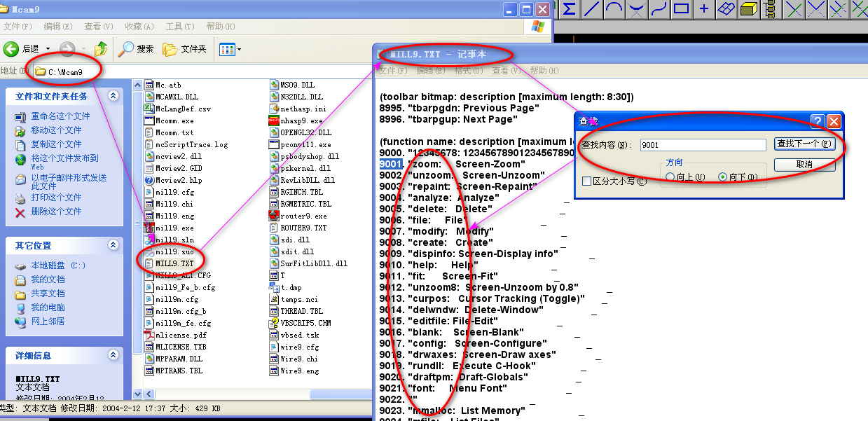Click the Surface icon in Mastercam toolbar
The width and height of the screenshot is (868, 421).
coord(726,9)
